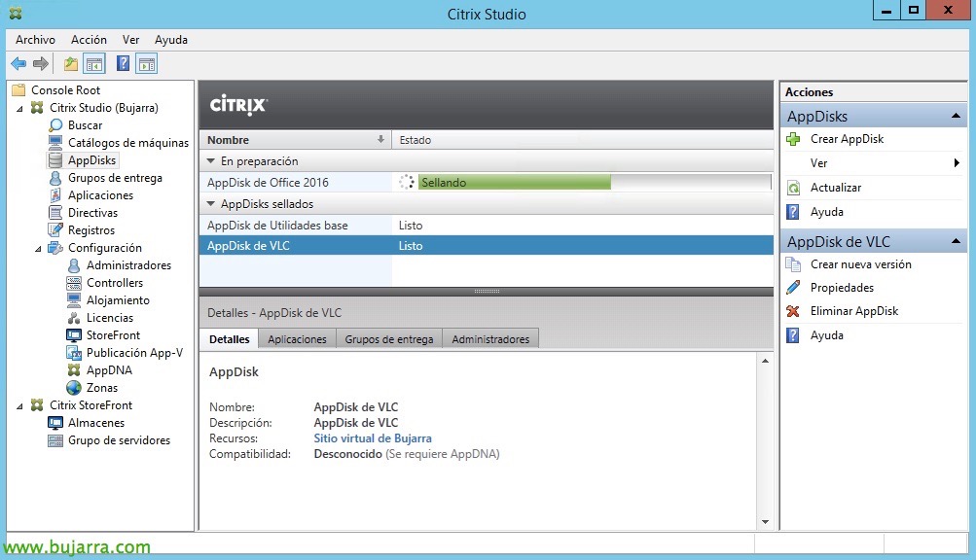Toggle the Show/Hide console tree icon
The height and width of the screenshot is (560, 976).
94,63
